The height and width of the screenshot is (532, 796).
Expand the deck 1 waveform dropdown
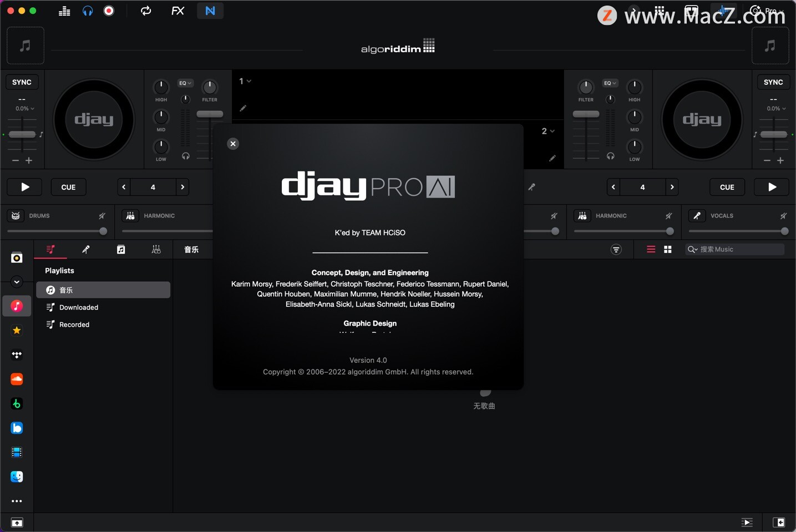click(245, 81)
